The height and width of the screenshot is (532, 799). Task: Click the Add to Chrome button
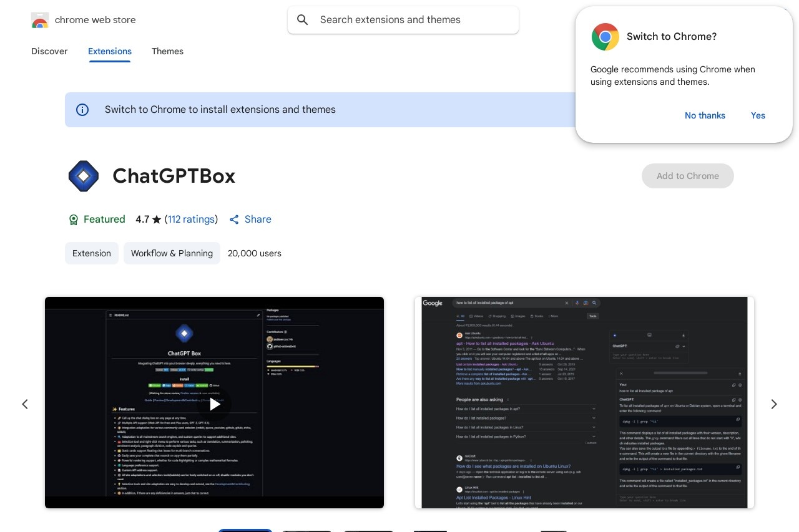click(688, 176)
